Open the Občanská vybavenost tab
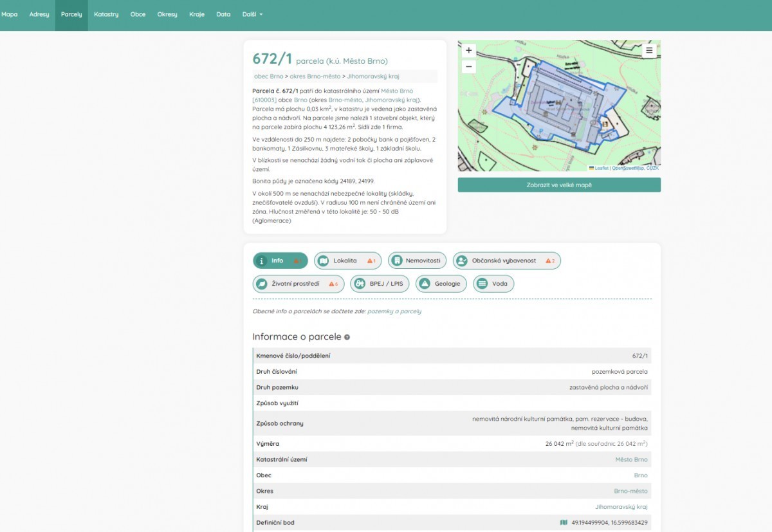772x532 pixels. tap(507, 261)
